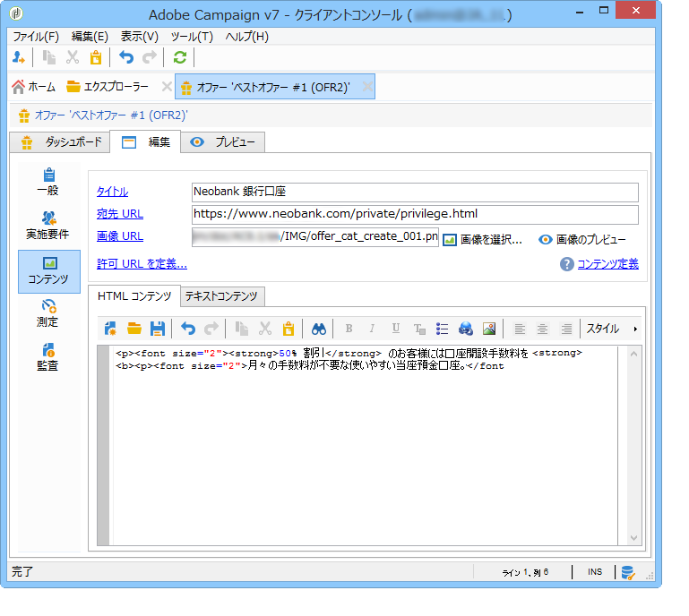The image size is (689, 616).
Task: Click the 画像のプレビュー button
Action: [582, 240]
